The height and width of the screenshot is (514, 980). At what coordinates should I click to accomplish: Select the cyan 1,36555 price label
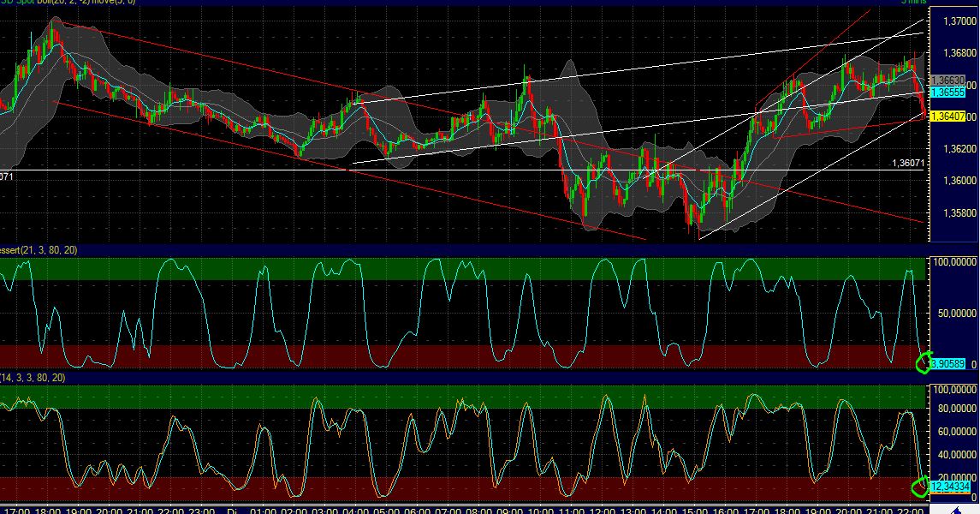coord(947,92)
